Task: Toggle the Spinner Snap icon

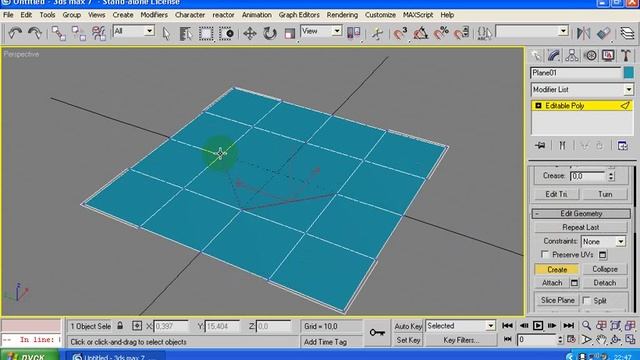Action: pyautogui.click(x=461, y=33)
